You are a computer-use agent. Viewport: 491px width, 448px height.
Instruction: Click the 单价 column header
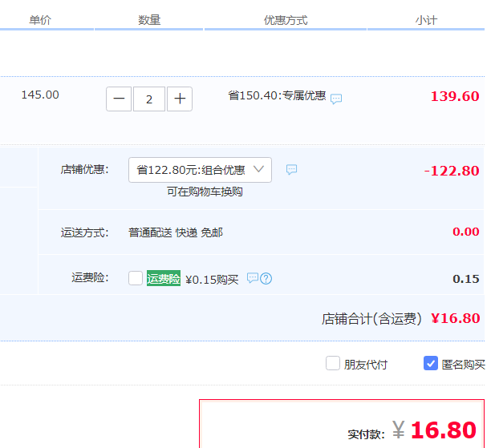coord(40,20)
